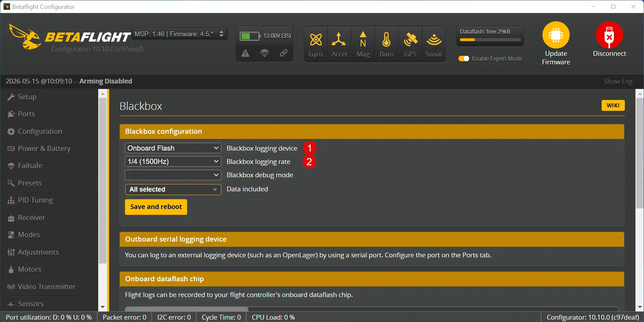The height and width of the screenshot is (322, 644).
Task: Open the Video Transmitter tab
Action: pos(49,287)
